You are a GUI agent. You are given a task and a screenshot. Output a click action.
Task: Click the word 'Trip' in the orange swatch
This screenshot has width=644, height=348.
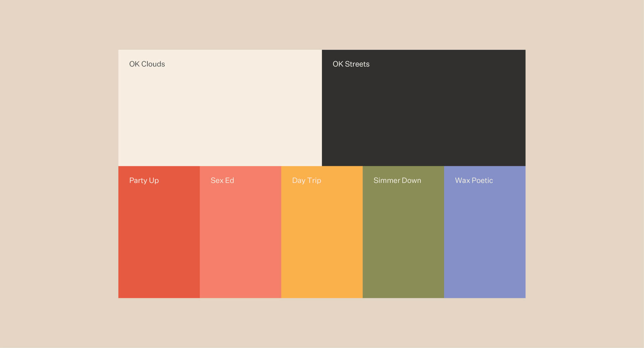[314, 181]
